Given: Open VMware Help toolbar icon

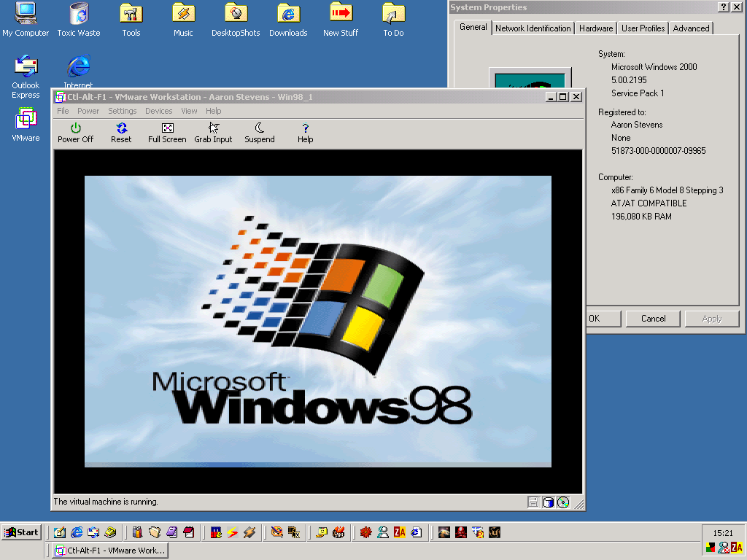Looking at the screenshot, I should [305, 133].
